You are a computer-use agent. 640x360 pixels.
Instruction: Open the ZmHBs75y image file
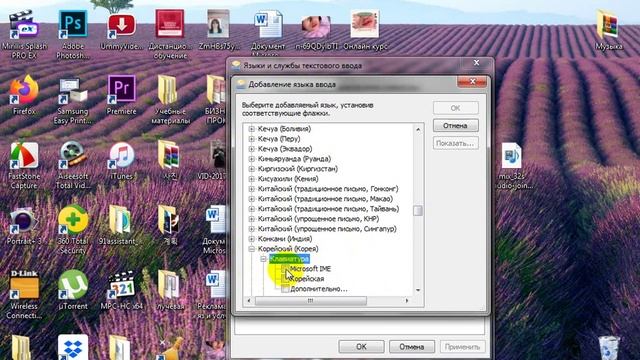click(x=218, y=24)
